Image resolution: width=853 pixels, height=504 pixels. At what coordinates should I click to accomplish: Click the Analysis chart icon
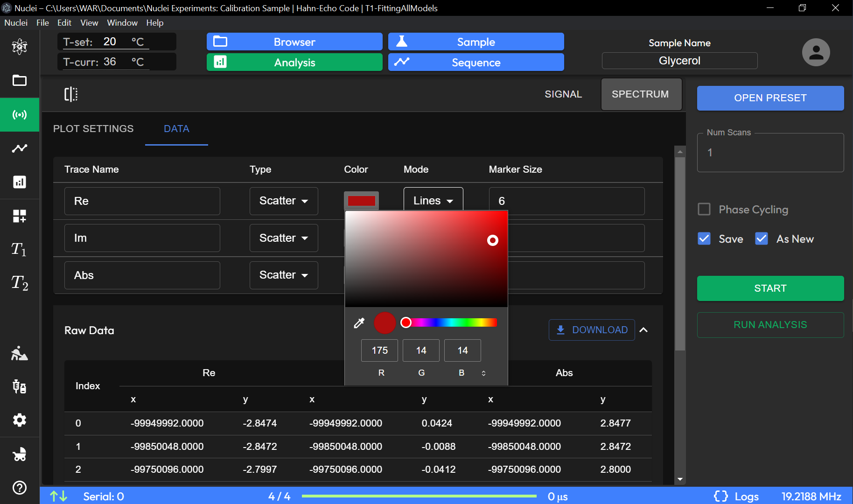coord(220,62)
